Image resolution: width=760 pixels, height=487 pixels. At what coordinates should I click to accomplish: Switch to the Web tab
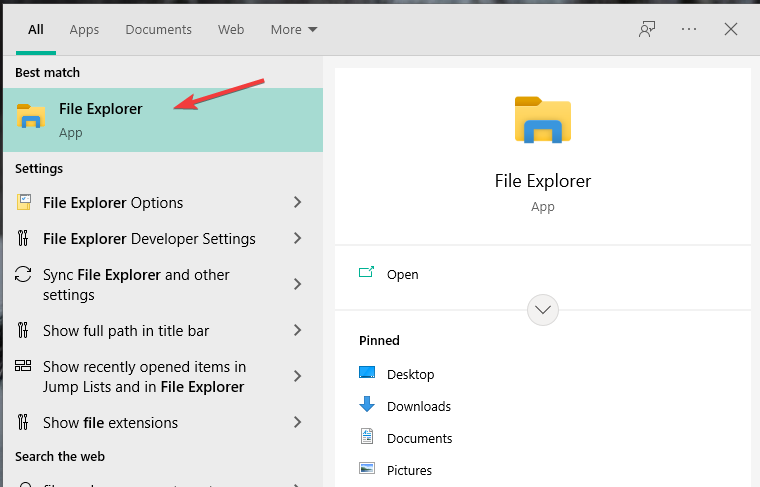pyautogui.click(x=231, y=30)
